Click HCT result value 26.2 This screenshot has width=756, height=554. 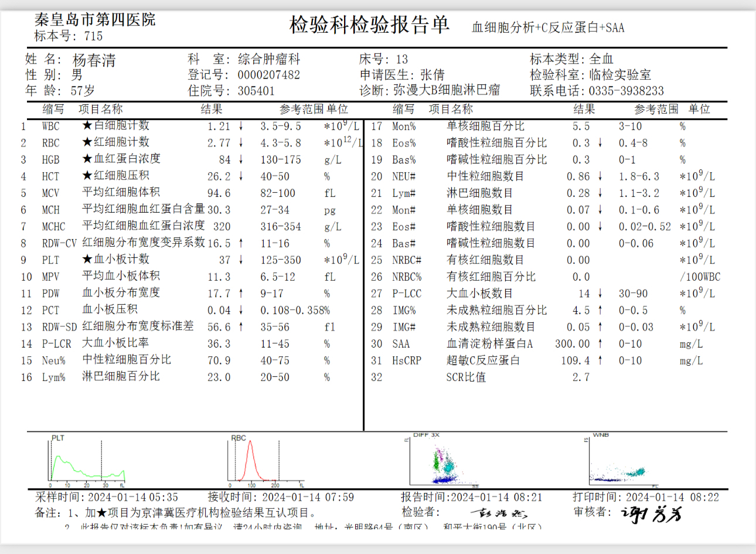pos(219,176)
